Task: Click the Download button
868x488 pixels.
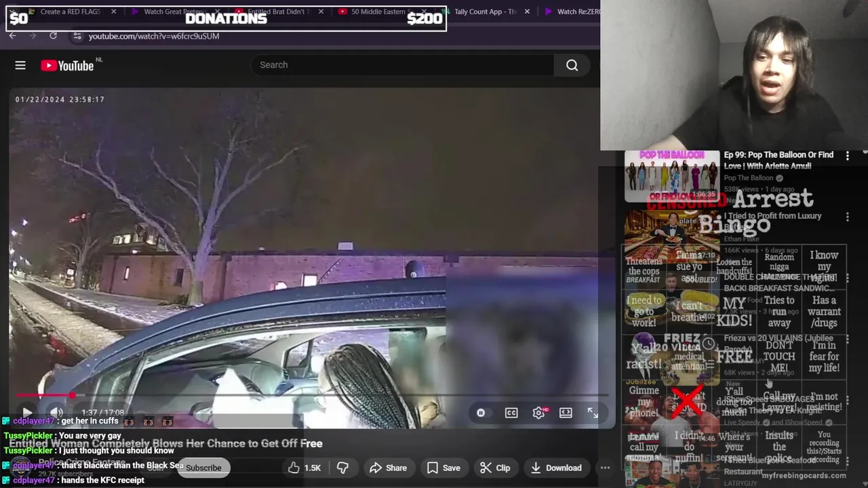Action: (556, 468)
